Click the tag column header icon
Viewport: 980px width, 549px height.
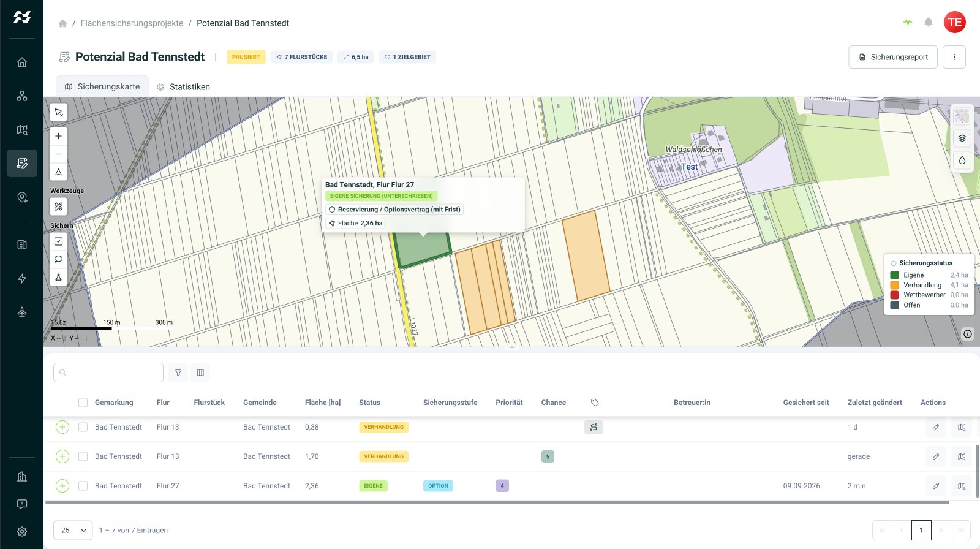click(x=595, y=403)
